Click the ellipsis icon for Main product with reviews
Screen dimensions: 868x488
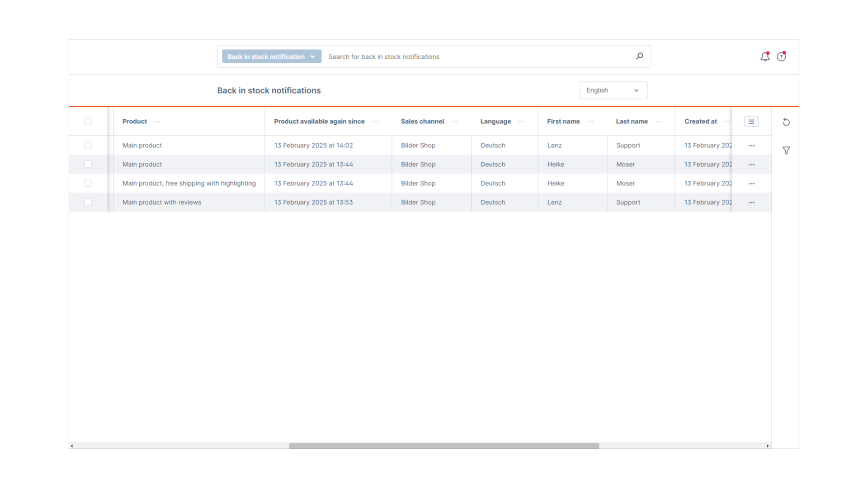tap(752, 202)
